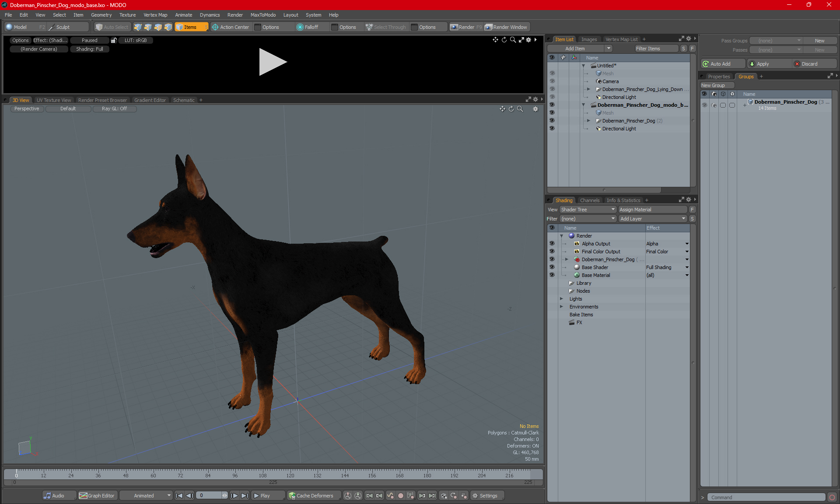Switch to Channels tab
840x504 pixels.
pos(590,200)
